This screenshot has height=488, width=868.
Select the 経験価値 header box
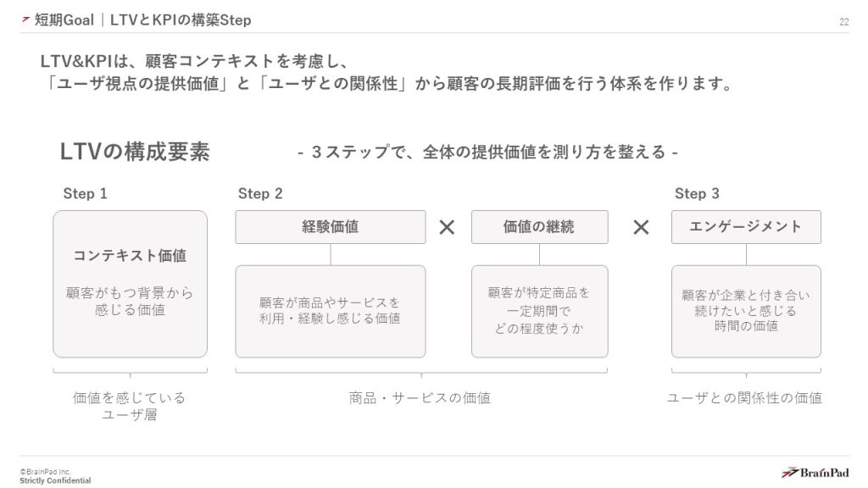click(330, 227)
